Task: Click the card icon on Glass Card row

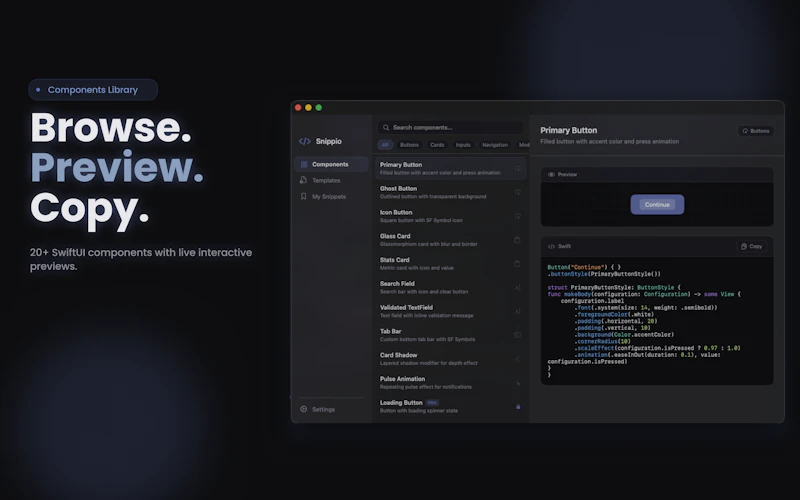Action: (517, 240)
